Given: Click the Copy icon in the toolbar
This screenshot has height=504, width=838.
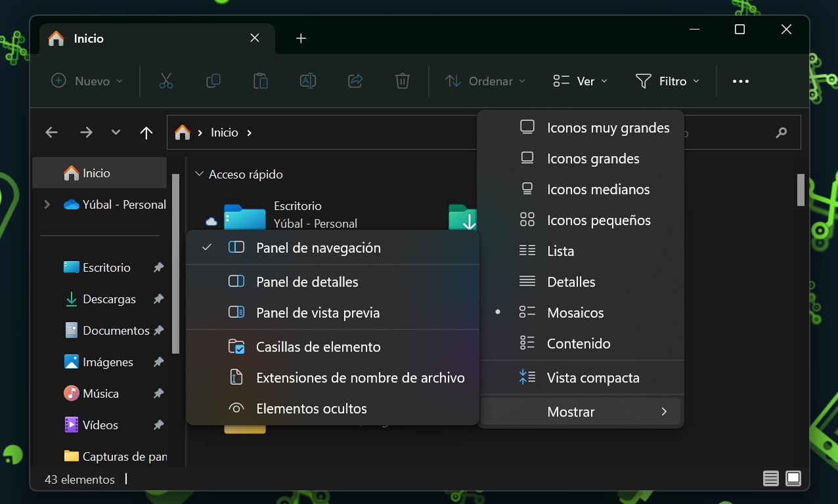Looking at the screenshot, I should point(213,81).
